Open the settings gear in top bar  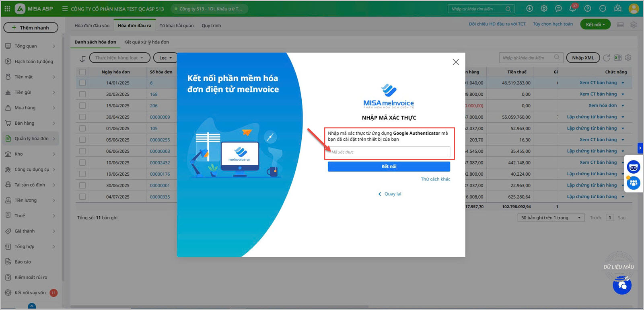click(x=544, y=8)
